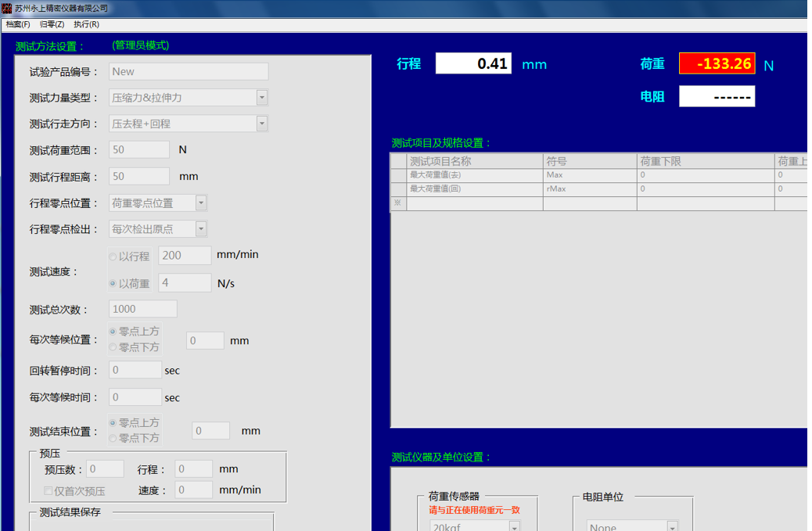
Task: Open the 档案(F) menu
Action: point(17,24)
